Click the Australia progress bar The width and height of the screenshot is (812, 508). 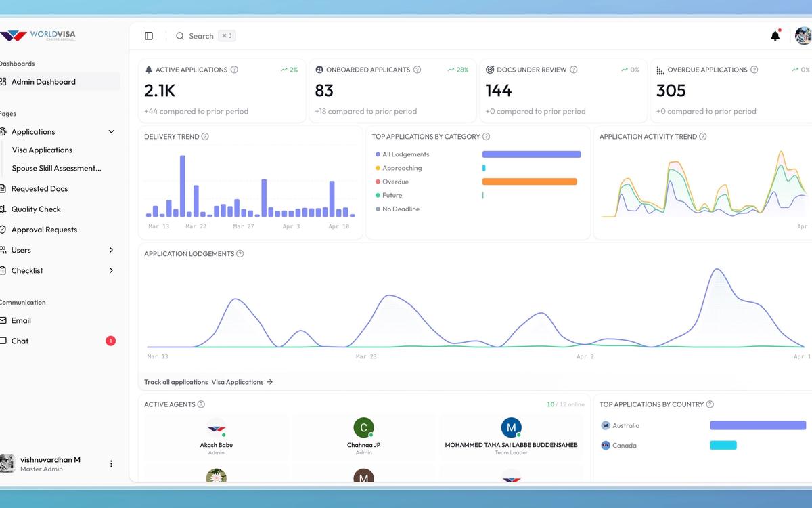(757, 425)
